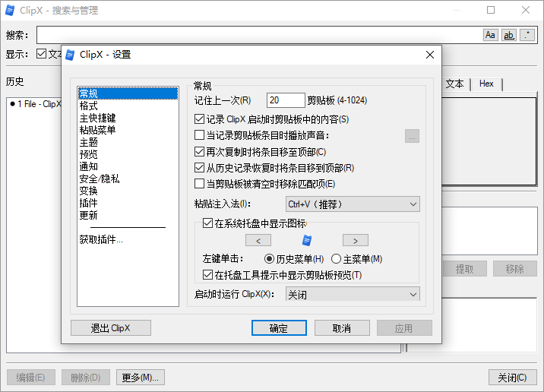Select 通知 settings category
This screenshot has width=544, height=392.
click(128, 166)
